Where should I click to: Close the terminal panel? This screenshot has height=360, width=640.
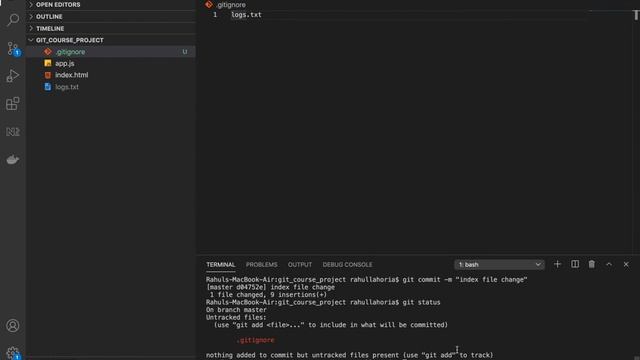(626, 264)
